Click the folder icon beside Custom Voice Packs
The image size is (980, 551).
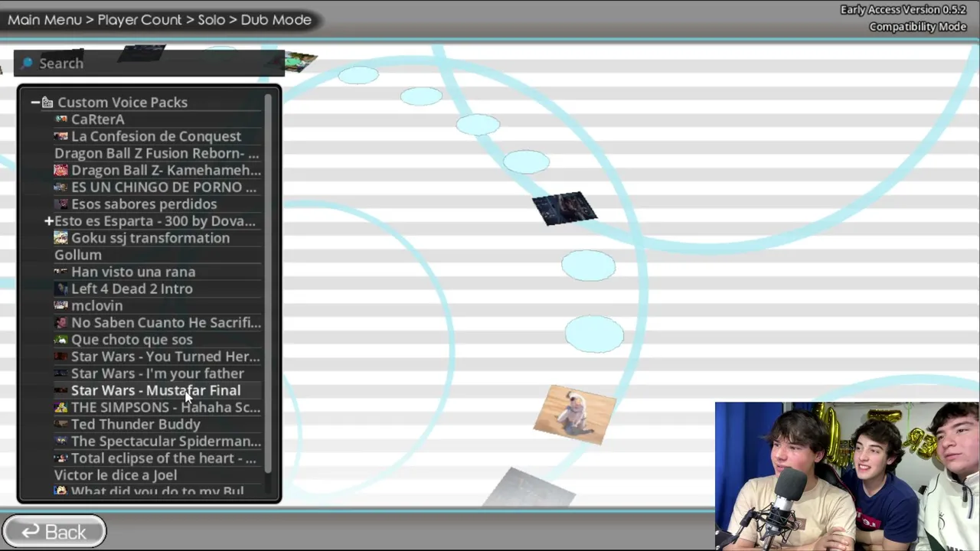pyautogui.click(x=47, y=103)
